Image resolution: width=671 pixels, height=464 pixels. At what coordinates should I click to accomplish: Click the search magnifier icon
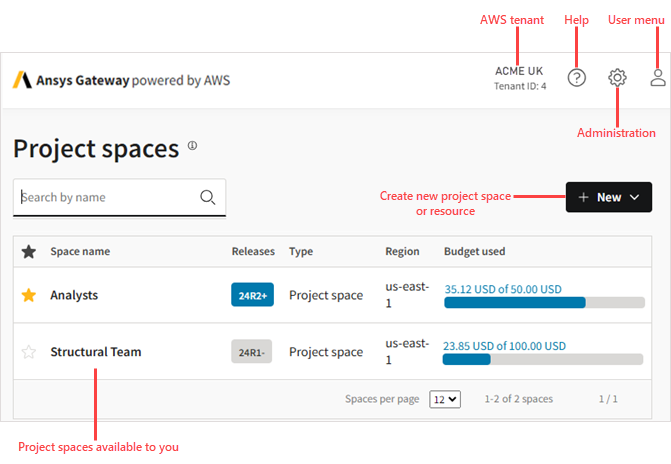pyautogui.click(x=208, y=197)
